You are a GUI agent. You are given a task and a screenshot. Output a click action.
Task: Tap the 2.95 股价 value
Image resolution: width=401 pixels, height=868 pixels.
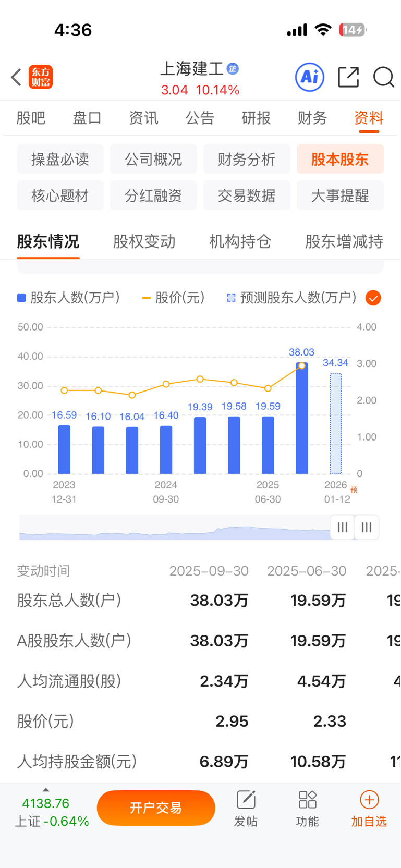click(x=232, y=721)
